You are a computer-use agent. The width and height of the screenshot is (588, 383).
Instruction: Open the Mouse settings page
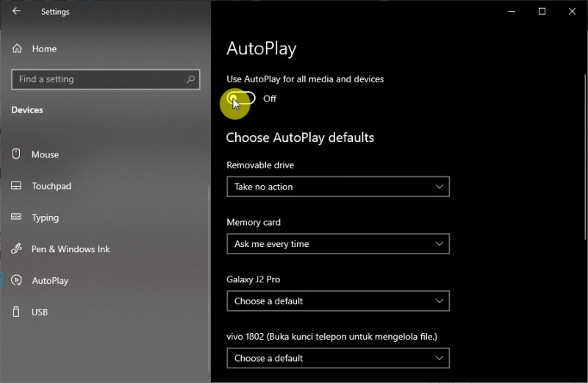45,154
